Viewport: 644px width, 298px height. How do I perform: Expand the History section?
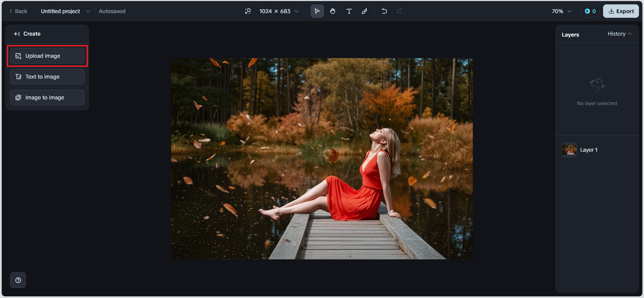tap(619, 34)
